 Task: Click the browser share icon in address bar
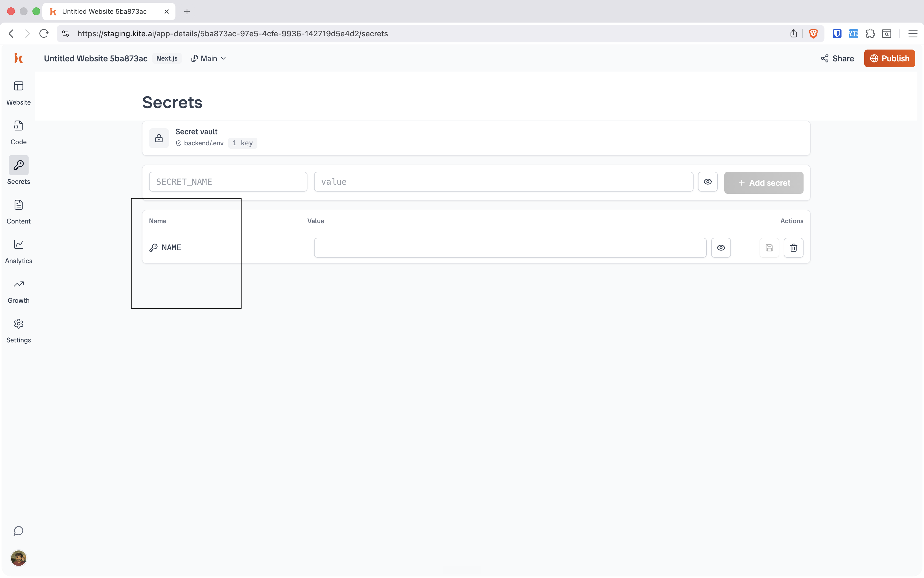(x=793, y=34)
